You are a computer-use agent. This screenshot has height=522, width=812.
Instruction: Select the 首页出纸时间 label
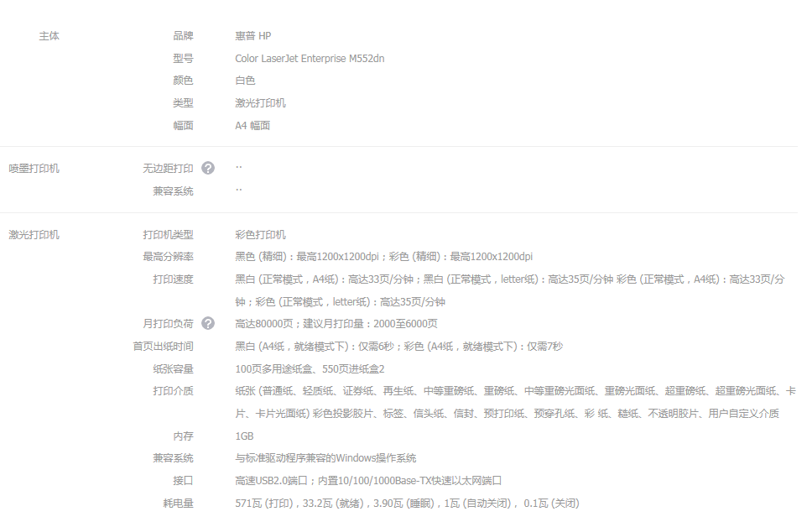pyautogui.click(x=163, y=347)
